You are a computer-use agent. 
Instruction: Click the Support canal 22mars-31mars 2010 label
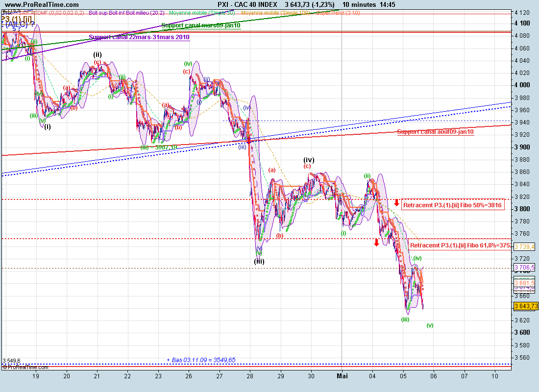(139, 37)
